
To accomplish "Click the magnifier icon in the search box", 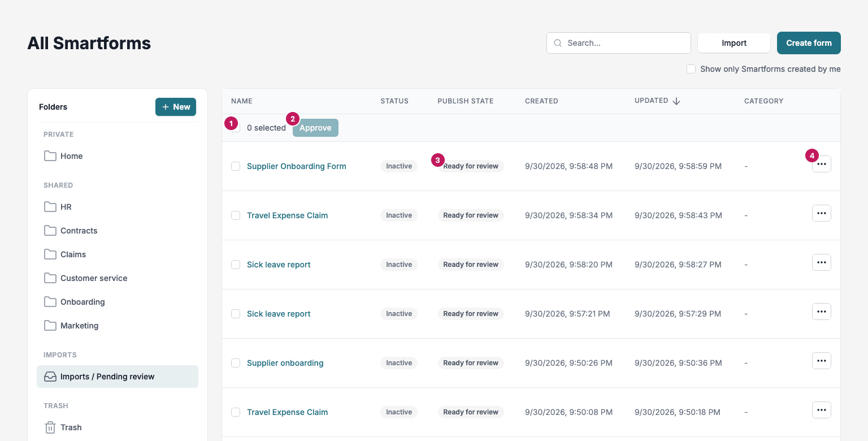I will [558, 43].
